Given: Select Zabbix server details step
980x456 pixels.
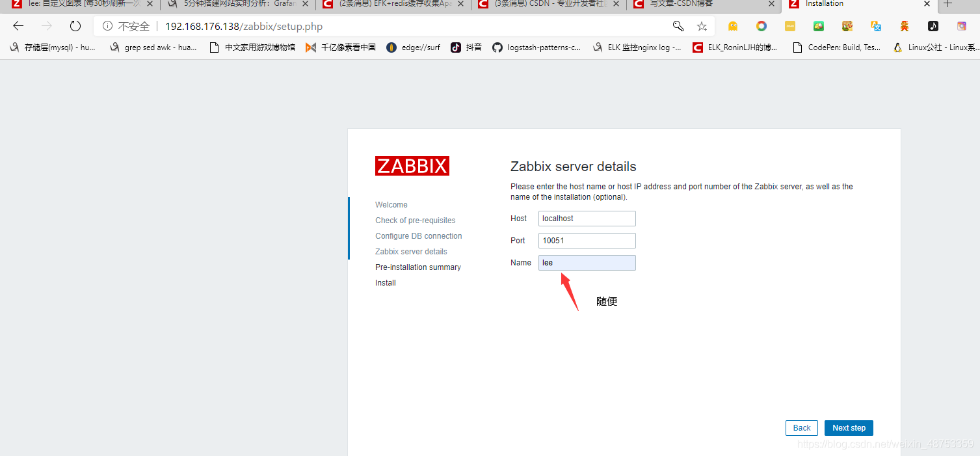Looking at the screenshot, I should pos(411,252).
